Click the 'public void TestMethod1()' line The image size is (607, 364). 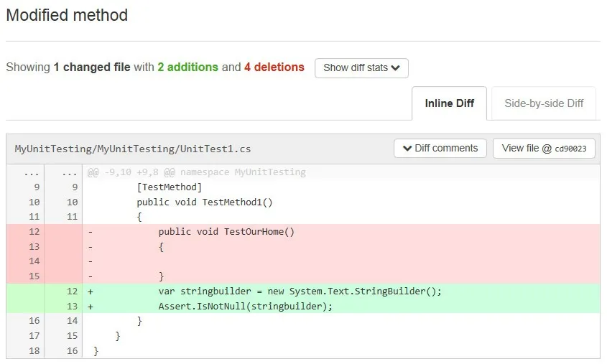(205, 202)
